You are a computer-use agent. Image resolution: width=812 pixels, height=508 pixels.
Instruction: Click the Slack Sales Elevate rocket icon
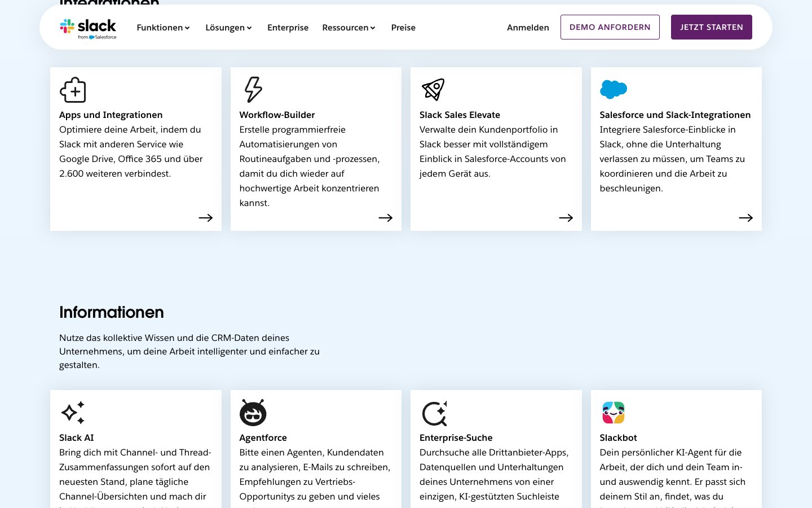click(433, 90)
